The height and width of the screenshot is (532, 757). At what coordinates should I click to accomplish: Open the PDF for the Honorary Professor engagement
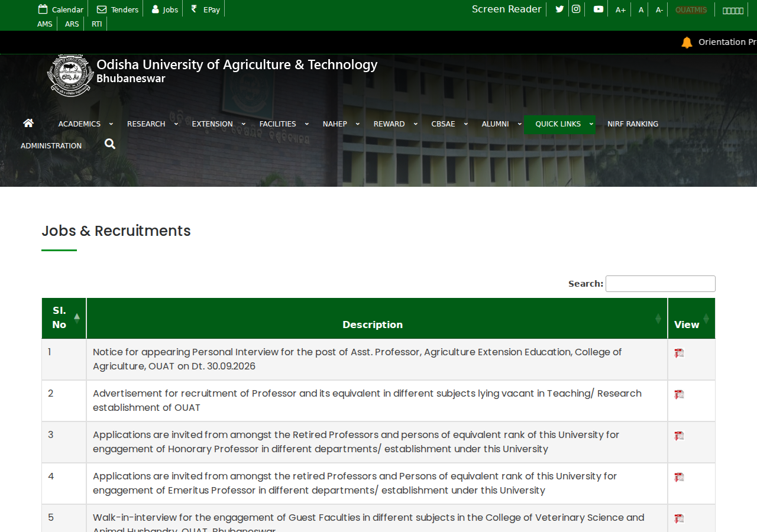[x=679, y=436]
